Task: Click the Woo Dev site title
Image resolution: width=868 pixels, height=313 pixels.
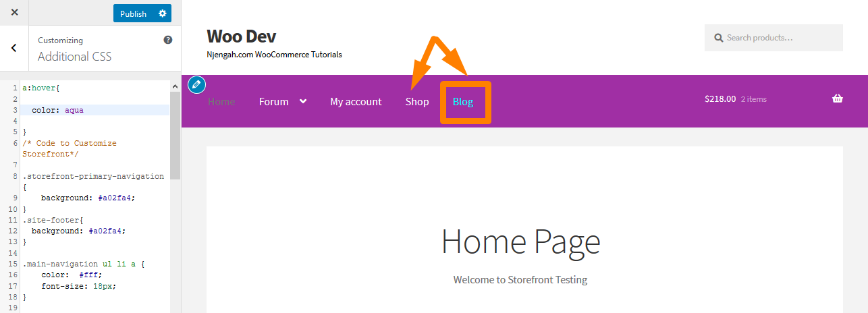Action: coord(241,36)
